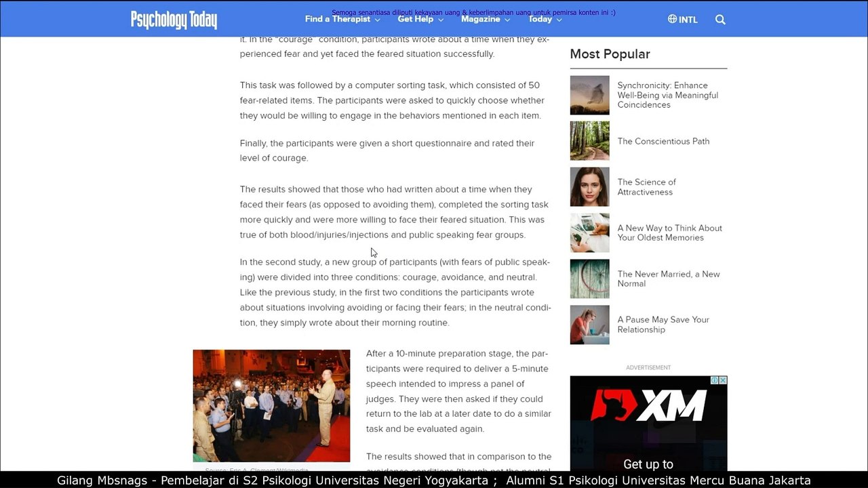The image size is (868, 488).
Task: Click the ad info icon on XM advertisement
Action: 714,380
